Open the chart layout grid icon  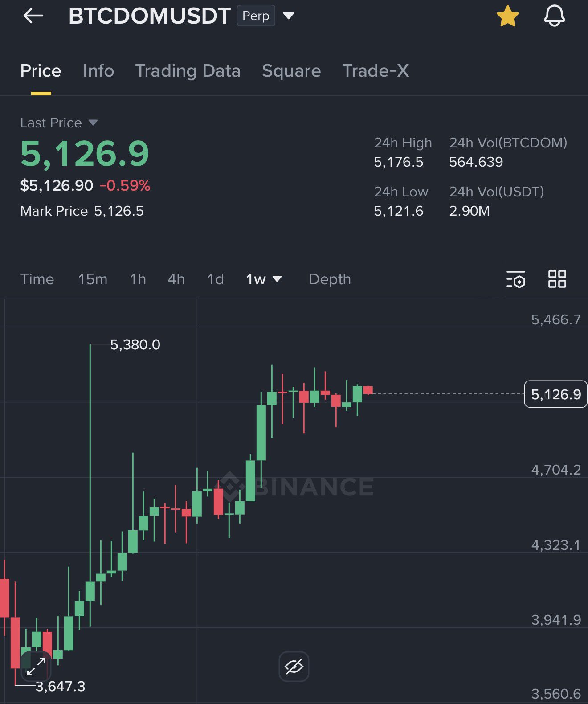click(x=557, y=279)
